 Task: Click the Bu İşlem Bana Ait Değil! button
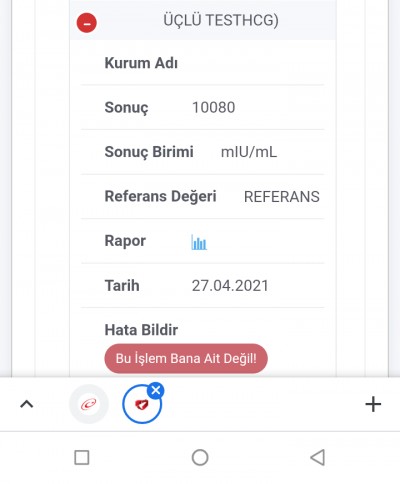[x=186, y=358]
